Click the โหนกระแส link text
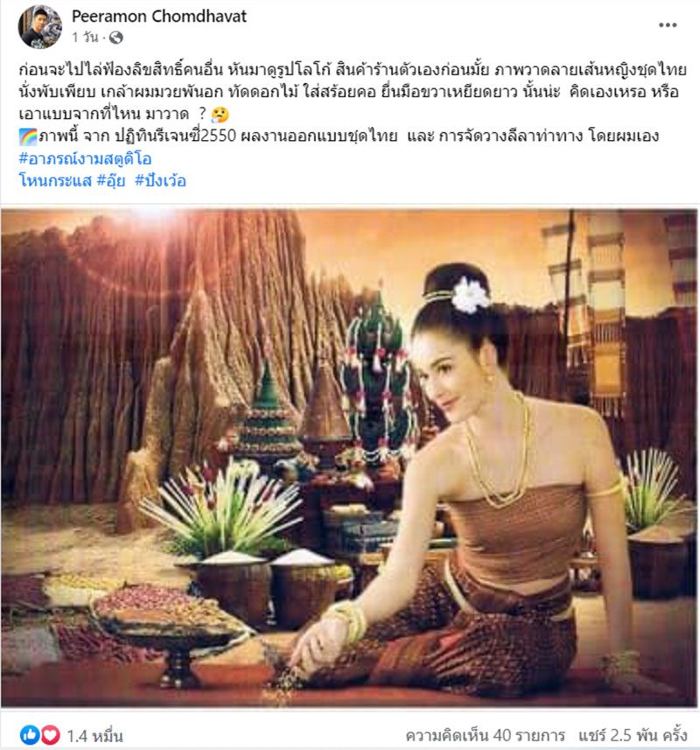This screenshot has height=750, width=700. click(55, 181)
